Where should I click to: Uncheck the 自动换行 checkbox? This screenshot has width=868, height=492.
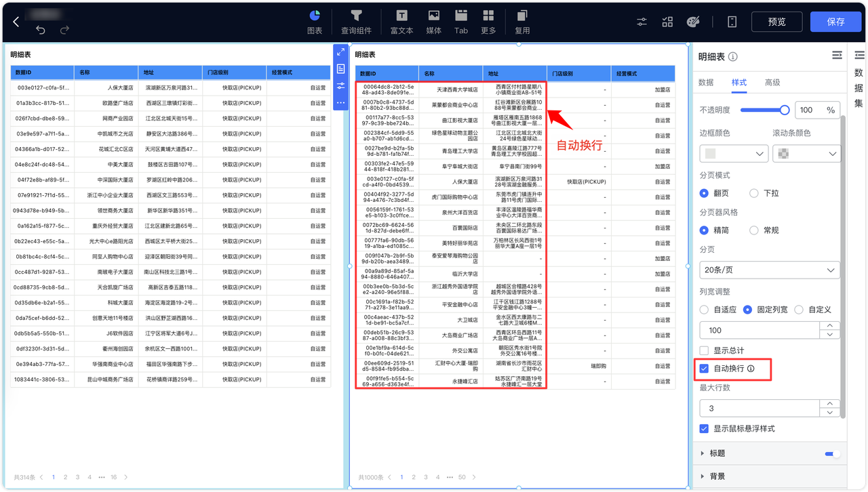pyautogui.click(x=704, y=369)
